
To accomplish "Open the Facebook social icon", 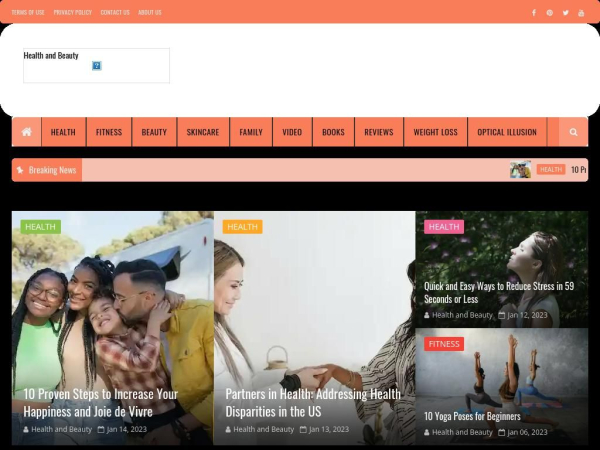I will tap(533, 12).
